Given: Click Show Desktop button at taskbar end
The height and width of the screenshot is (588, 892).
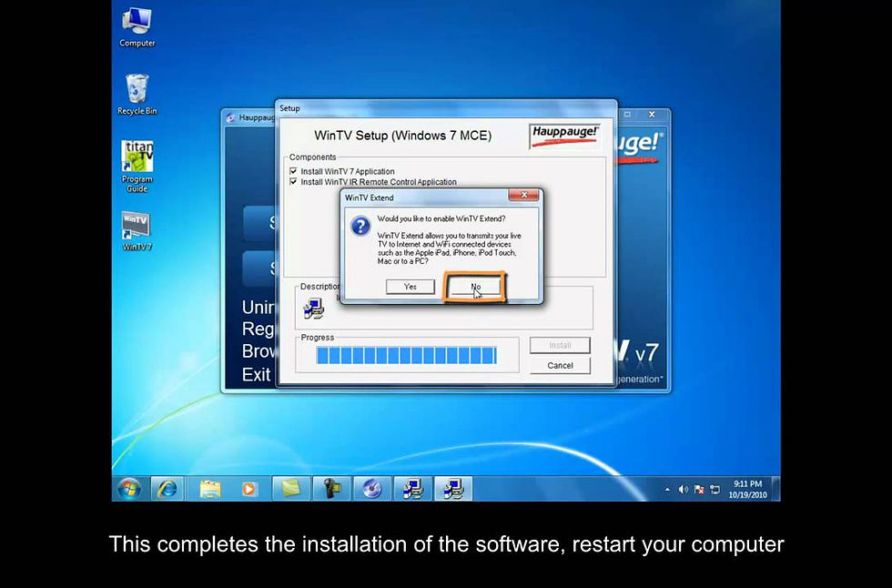Looking at the screenshot, I should pos(776,489).
